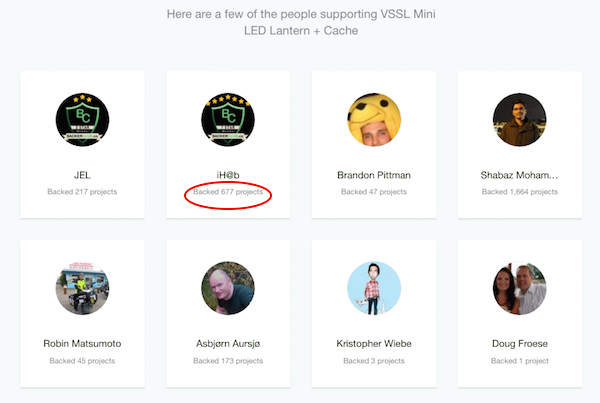Click "Backed 1,664 projects" text

520,191
